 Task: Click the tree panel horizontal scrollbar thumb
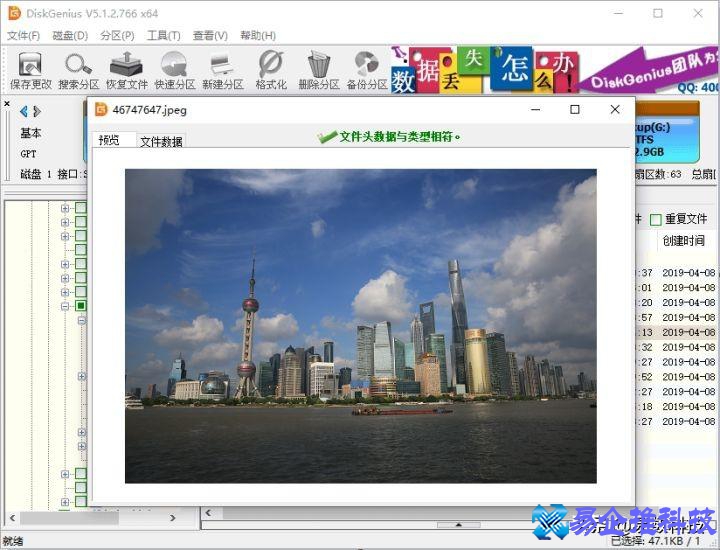69,518
